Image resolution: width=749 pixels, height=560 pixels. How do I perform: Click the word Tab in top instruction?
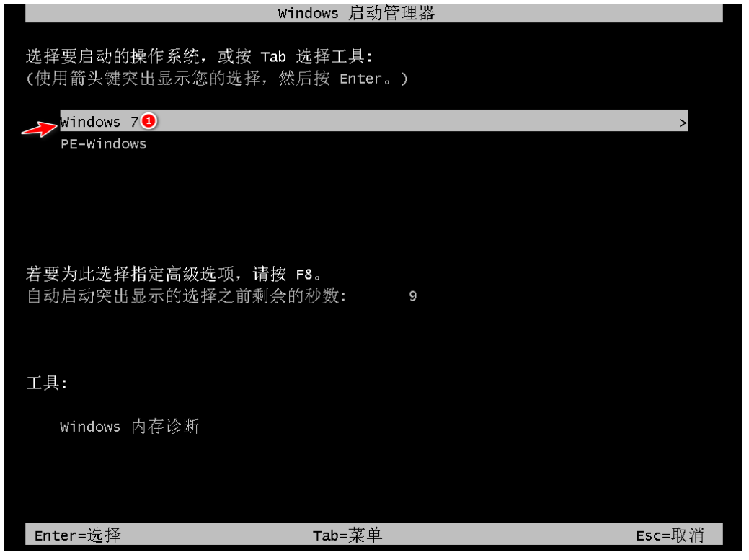coord(273,57)
